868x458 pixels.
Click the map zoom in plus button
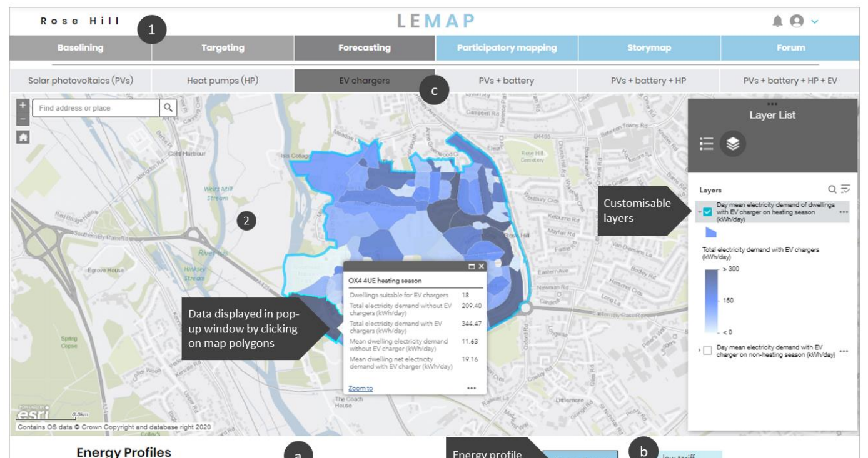[x=23, y=103]
